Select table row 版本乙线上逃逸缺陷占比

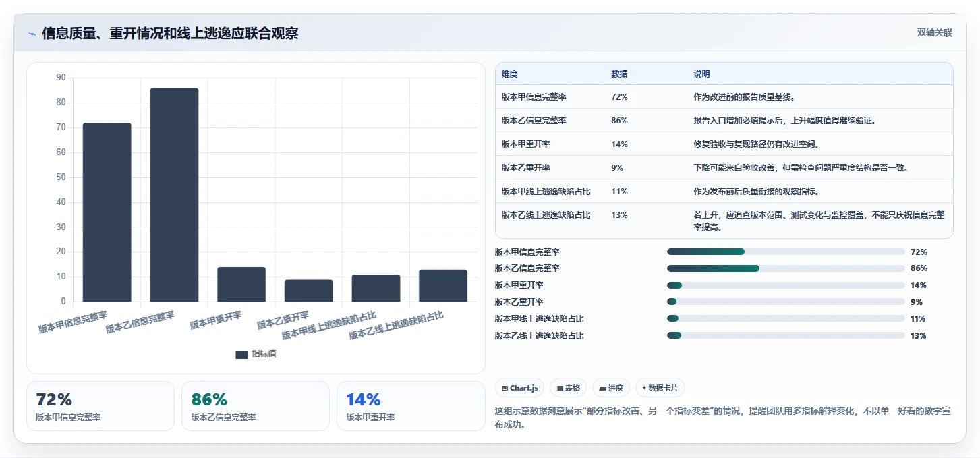(x=724, y=221)
